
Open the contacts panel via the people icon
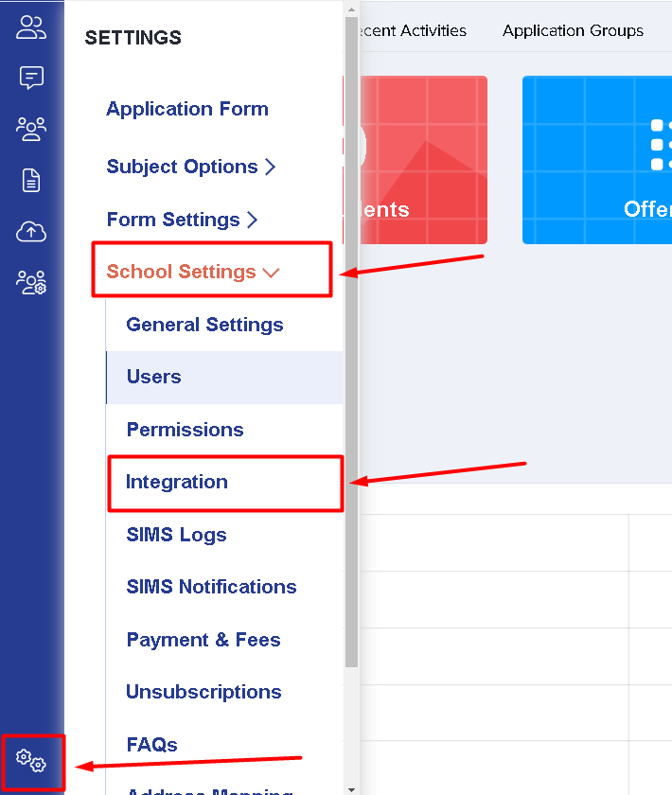pos(31,27)
